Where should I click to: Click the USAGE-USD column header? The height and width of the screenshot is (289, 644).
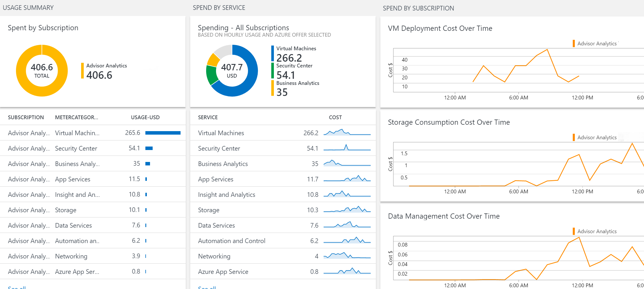coord(145,117)
